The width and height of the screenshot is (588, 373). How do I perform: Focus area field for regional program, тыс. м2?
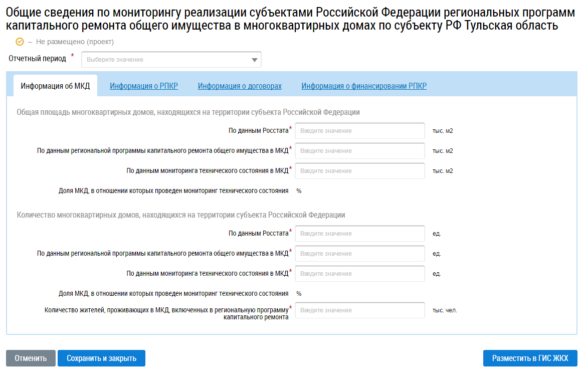coord(359,151)
